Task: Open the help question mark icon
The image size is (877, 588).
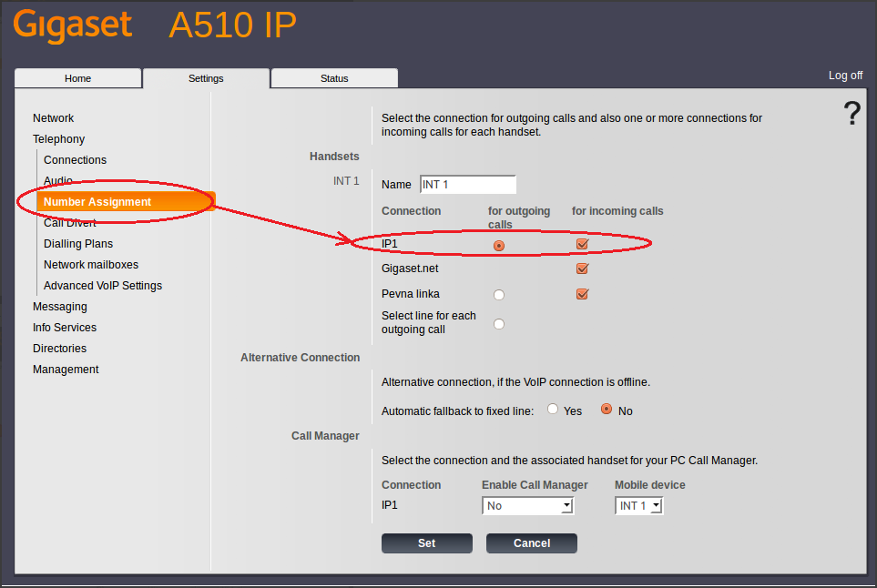Action: 852,114
